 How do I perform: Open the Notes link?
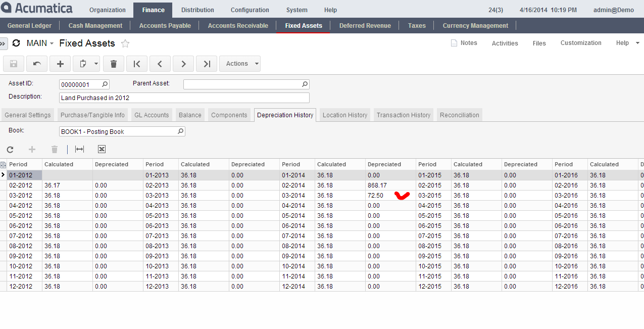point(464,43)
